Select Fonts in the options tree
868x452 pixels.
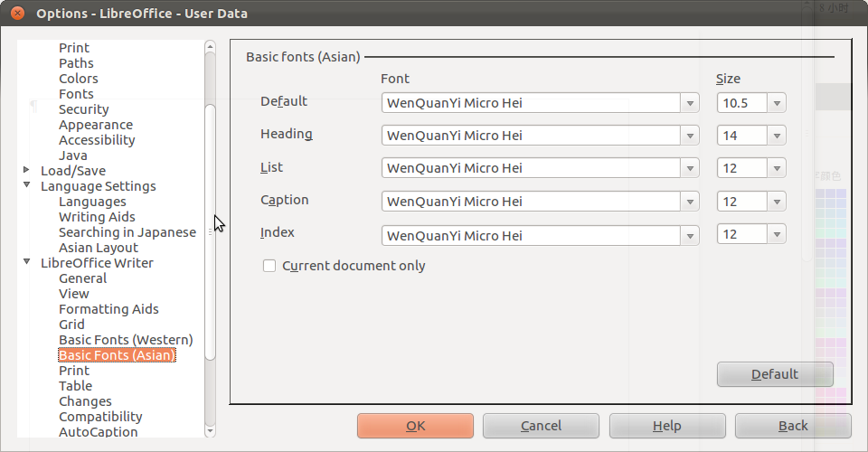click(76, 94)
